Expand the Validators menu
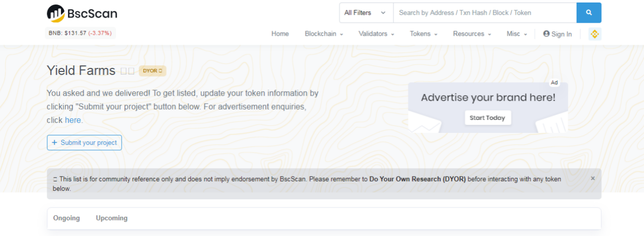 376,34
